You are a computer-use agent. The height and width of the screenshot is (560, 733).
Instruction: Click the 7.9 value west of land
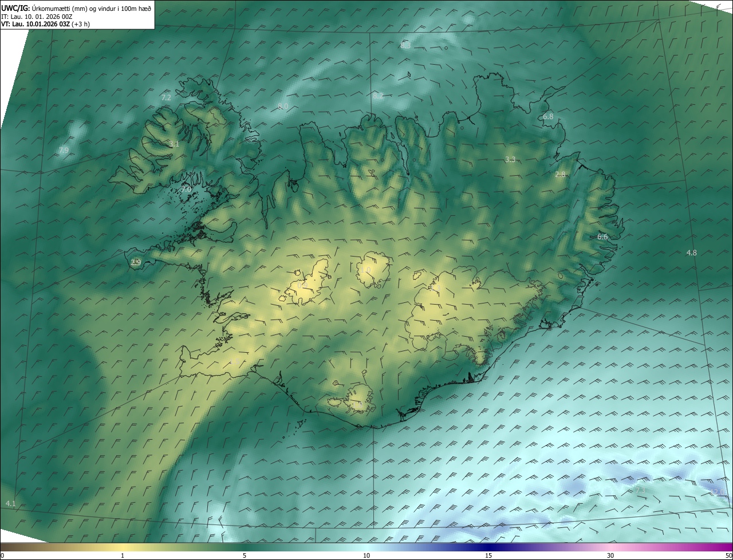click(64, 150)
